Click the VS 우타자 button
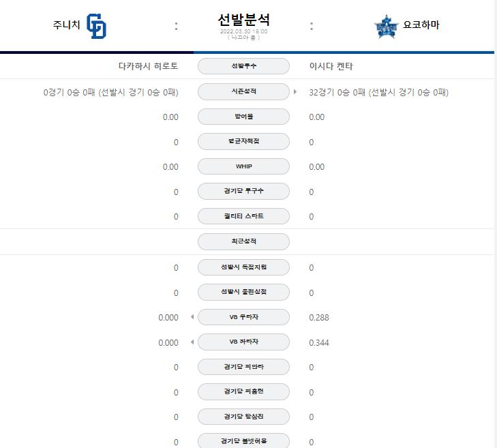 tap(243, 317)
